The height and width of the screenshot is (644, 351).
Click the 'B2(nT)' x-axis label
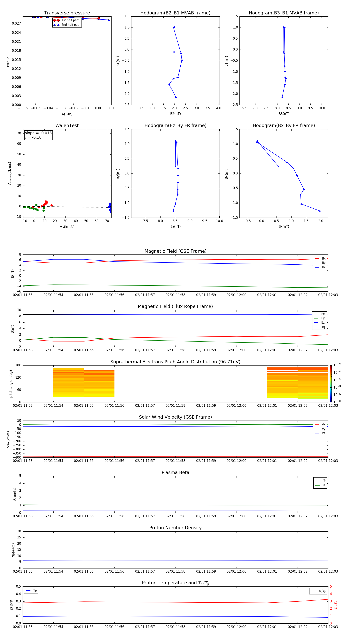click(x=175, y=114)
